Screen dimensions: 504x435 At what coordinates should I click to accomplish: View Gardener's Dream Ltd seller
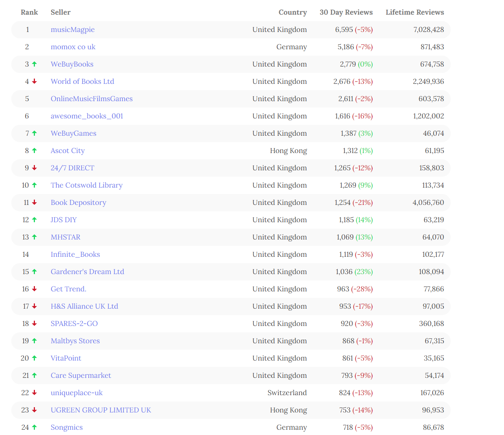pyautogui.click(x=87, y=272)
